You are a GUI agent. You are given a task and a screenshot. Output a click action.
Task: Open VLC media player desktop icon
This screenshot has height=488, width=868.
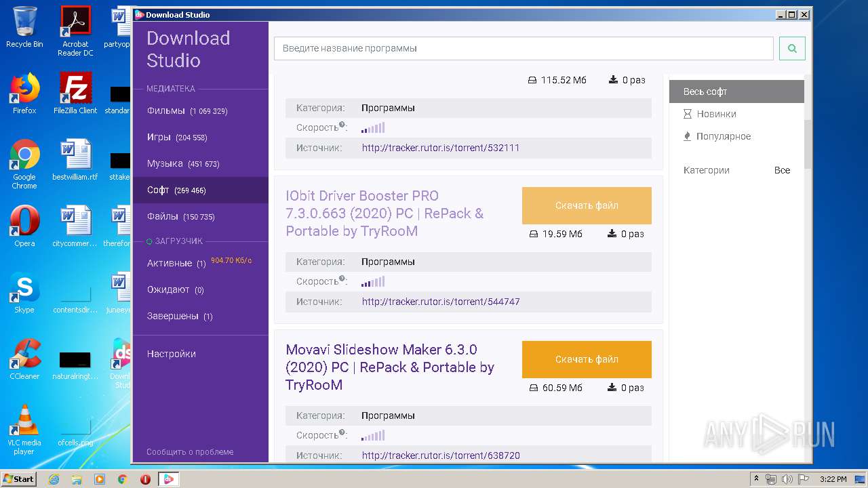click(24, 430)
